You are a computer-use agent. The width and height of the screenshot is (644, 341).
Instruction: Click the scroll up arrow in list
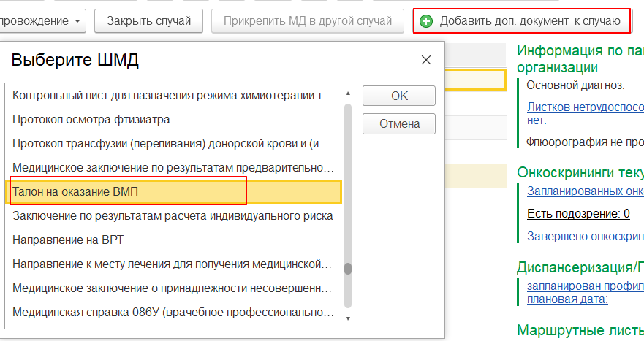(x=348, y=94)
